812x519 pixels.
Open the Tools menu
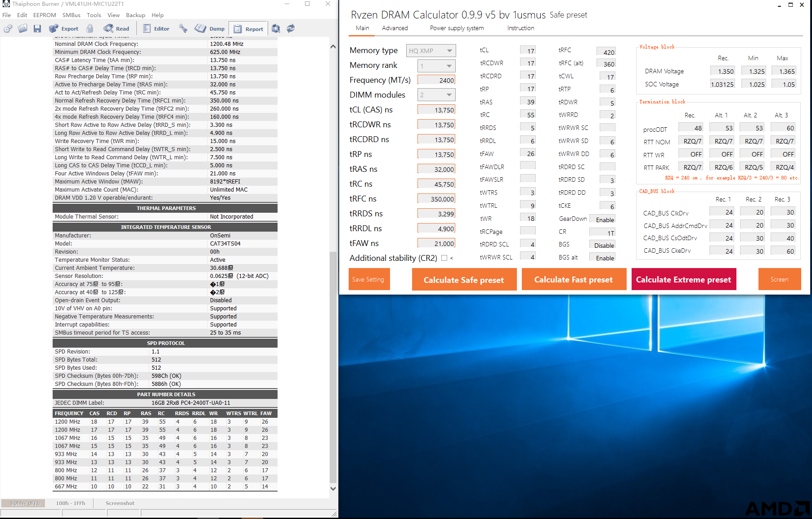point(94,15)
